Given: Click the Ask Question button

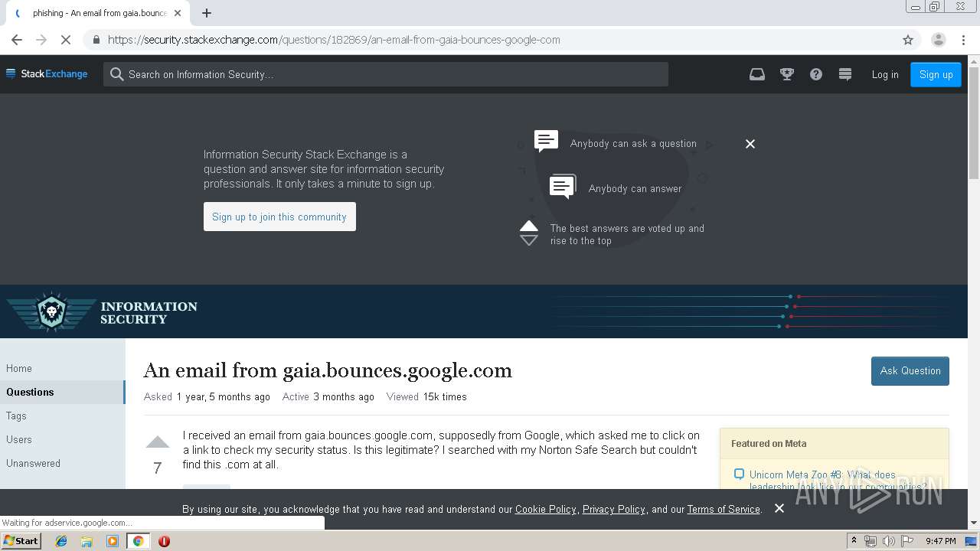Looking at the screenshot, I should pyautogui.click(x=910, y=371).
